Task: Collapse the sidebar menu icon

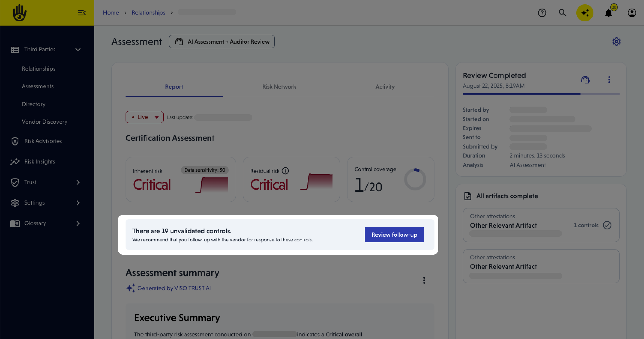Action: click(x=82, y=13)
